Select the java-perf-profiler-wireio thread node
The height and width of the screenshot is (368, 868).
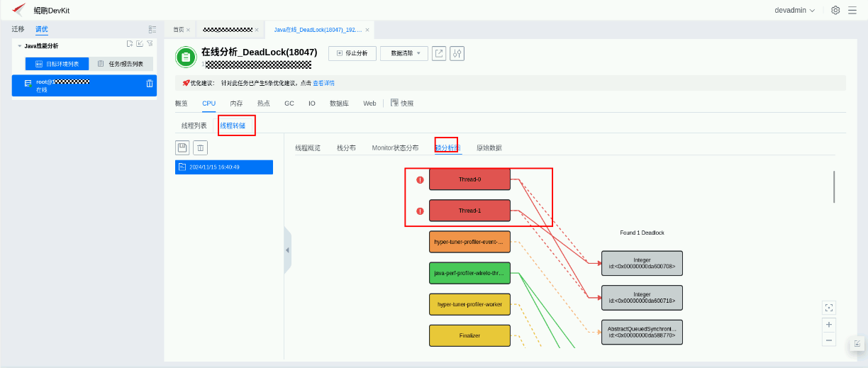(469, 273)
